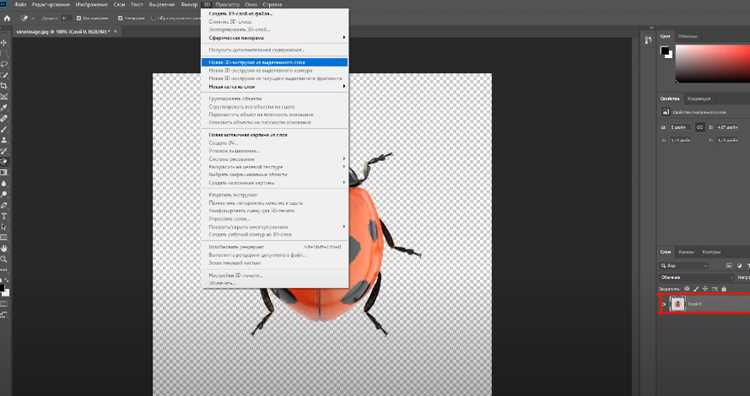Toggle the sample all layers checkbox

point(154,19)
